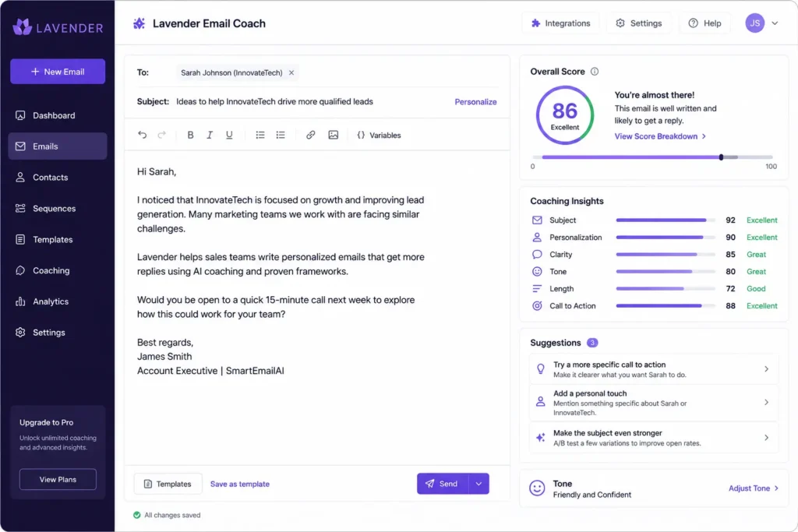Click the Subject envelope insight icon
798x532 pixels.
pyautogui.click(x=537, y=220)
